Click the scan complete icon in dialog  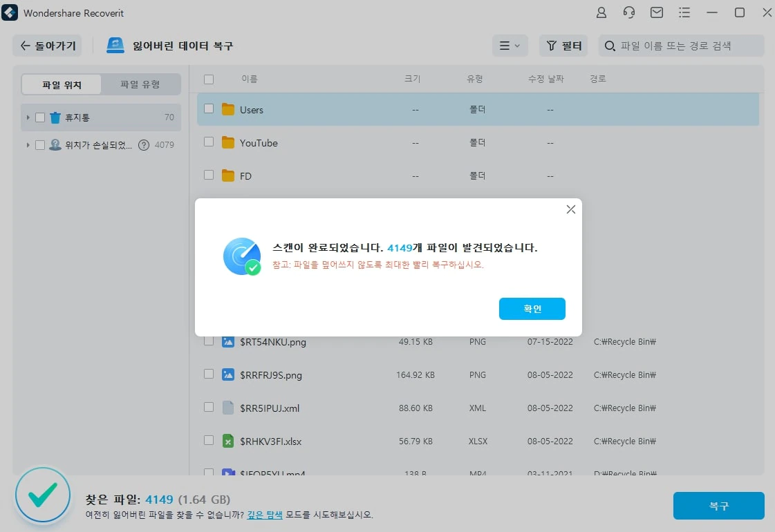click(242, 256)
